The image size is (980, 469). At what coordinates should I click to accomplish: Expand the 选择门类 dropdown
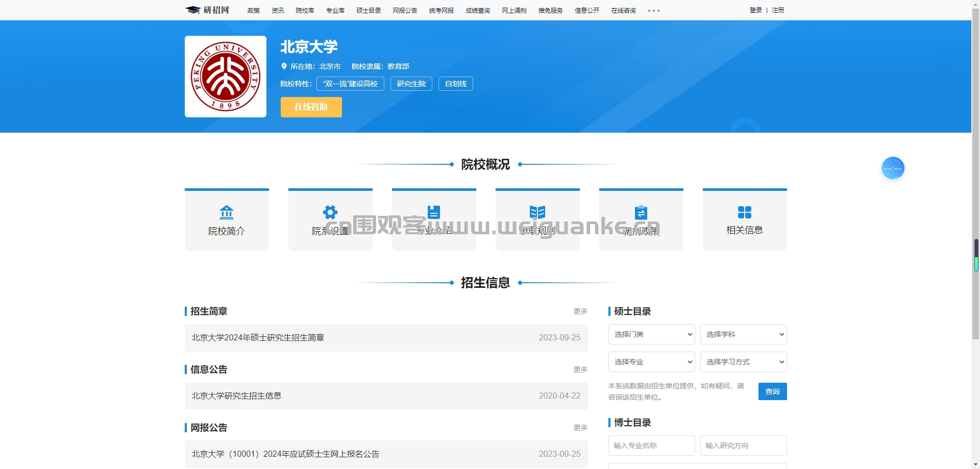click(651, 334)
